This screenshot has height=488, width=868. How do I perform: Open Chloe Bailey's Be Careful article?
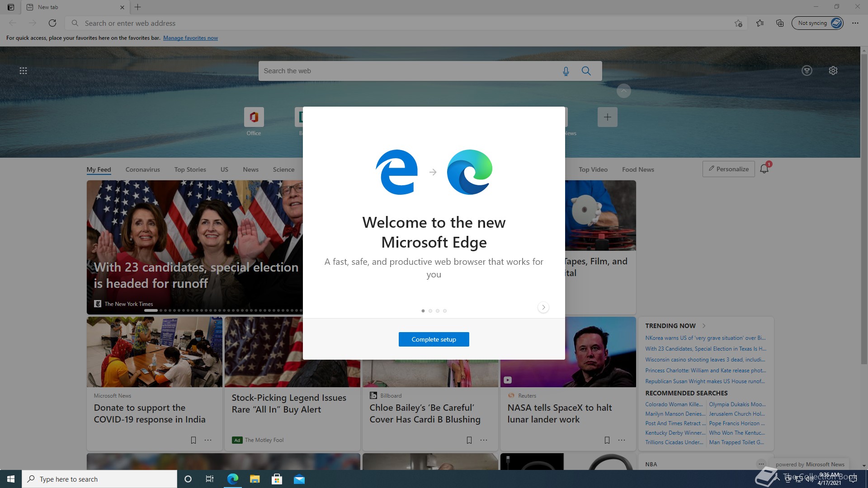tap(425, 413)
